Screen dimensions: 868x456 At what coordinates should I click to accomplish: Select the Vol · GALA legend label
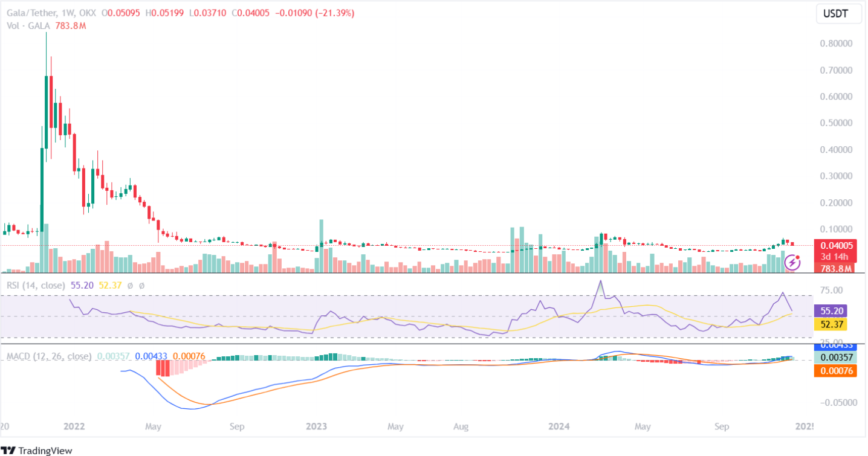(27, 26)
